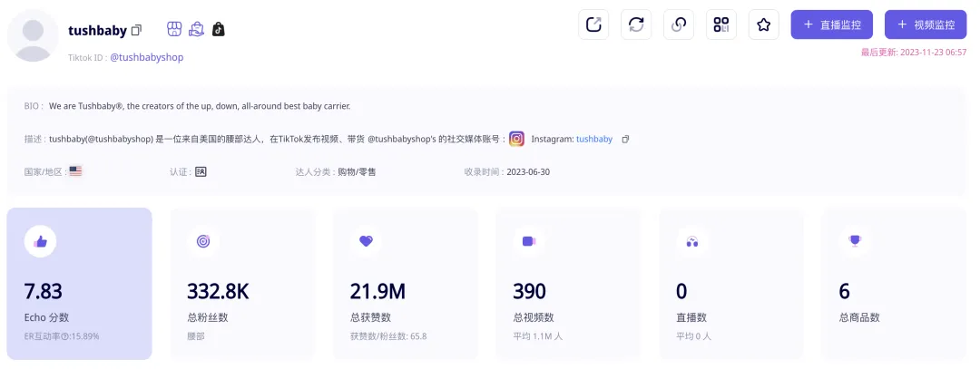Click the shop storefront icon beside tushbaby
The height and width of the screenshot is (369, 980).
173,29
